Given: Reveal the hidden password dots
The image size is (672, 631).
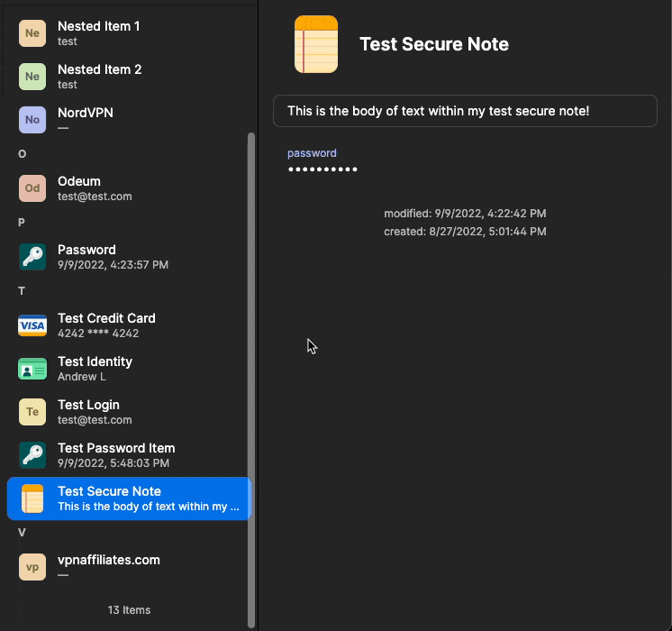Looking at the screenshot, I should pos(322,169).
